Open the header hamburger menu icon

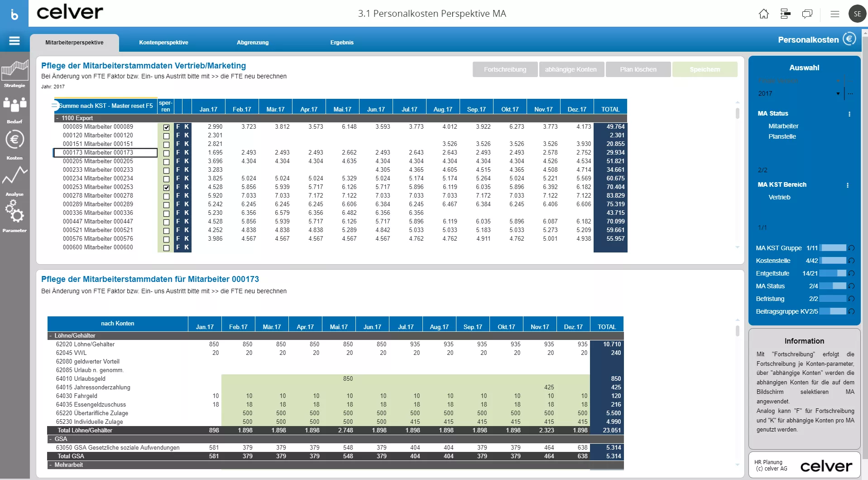click(835, 14)
